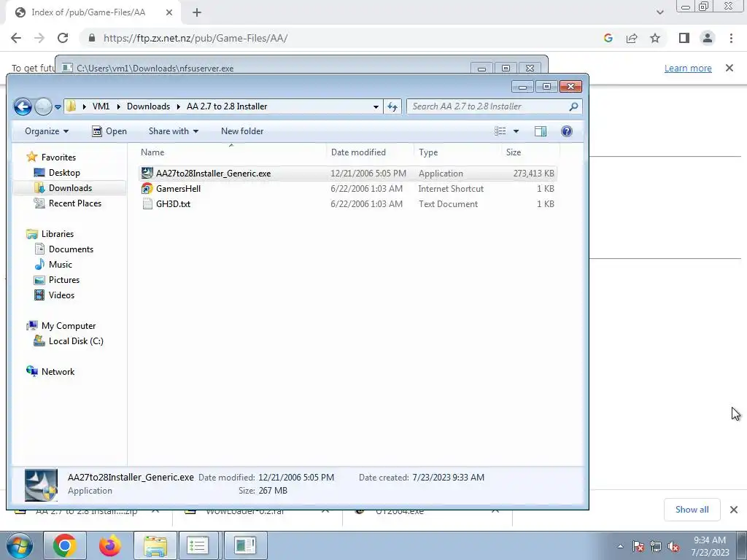Click the Chrome address bar URL

[x=196, y=38]
